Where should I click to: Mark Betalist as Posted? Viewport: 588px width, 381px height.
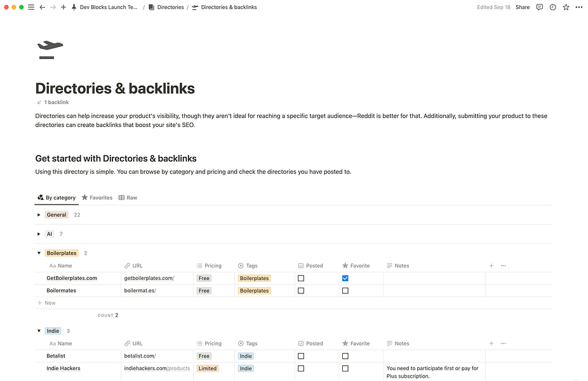click(300, 356)
